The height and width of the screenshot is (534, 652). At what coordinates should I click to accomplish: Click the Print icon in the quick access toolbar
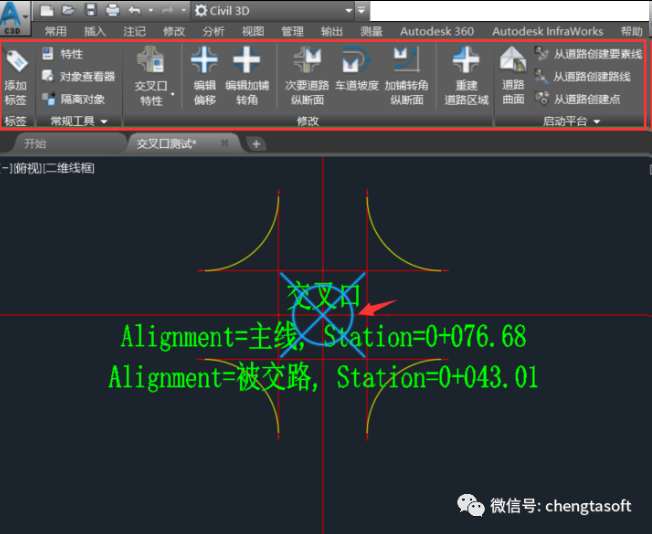click(x=112, y=10)
